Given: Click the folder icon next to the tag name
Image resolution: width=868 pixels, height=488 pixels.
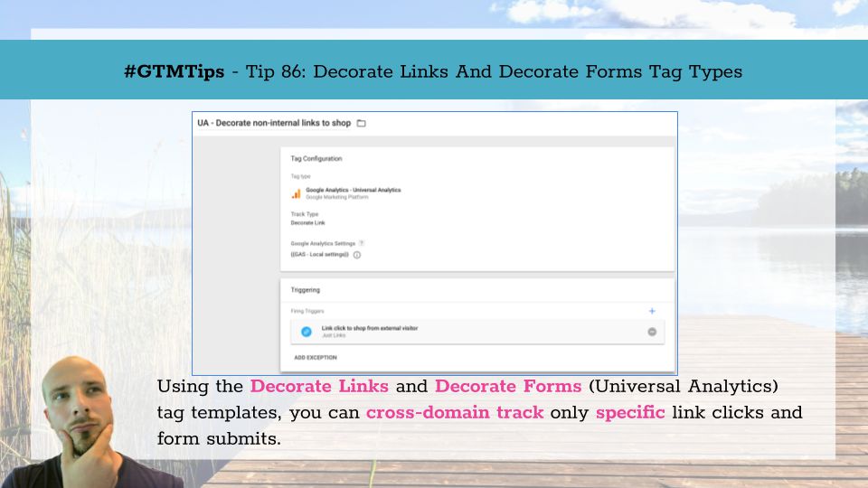Looking at the screenshot, I should [362, 124].
